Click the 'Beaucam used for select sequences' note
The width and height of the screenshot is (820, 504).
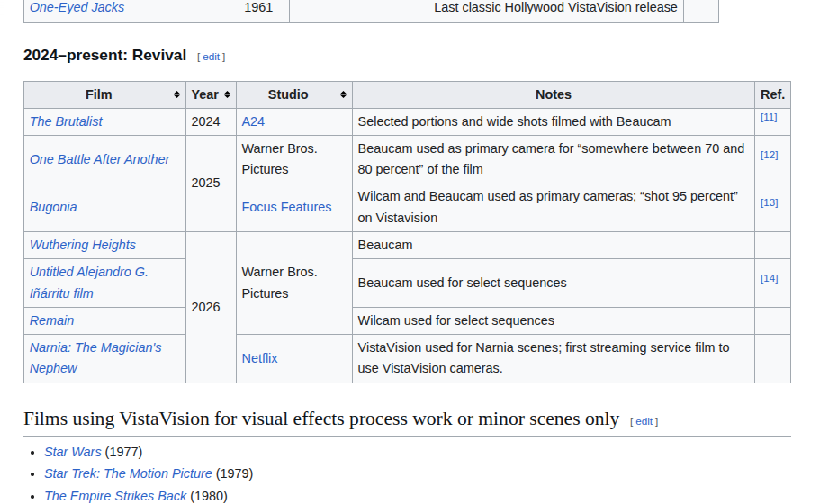pyautogui.click(x=462, y=283)
